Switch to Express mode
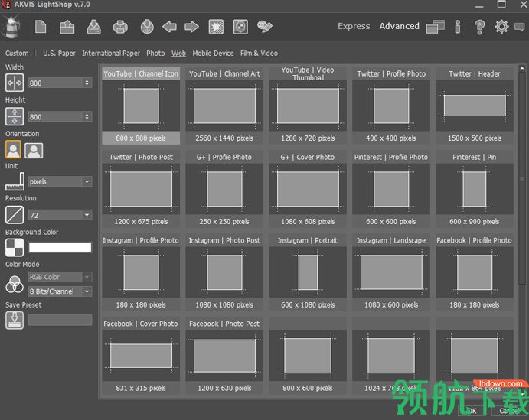 click(x=354, y=26)
